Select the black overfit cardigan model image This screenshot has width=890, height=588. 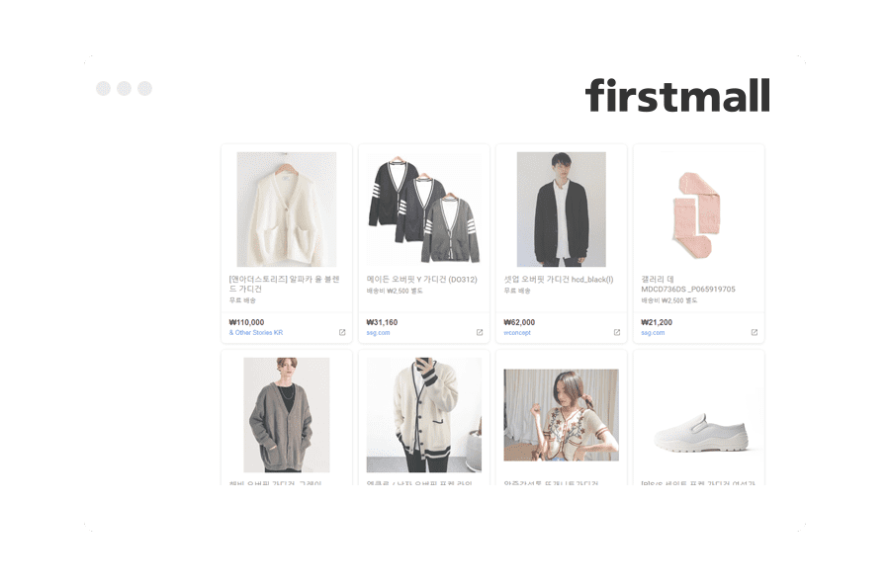[x=562, y=210]
